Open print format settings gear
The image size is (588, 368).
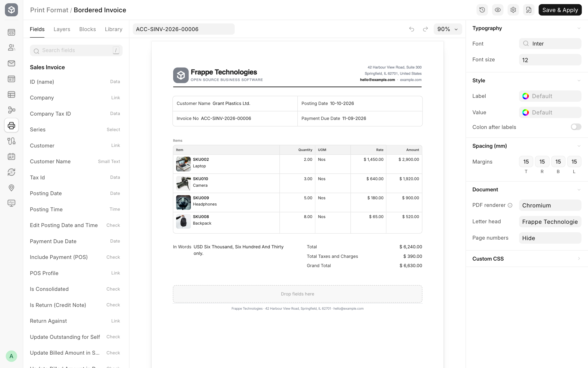[x=513, y=10]
